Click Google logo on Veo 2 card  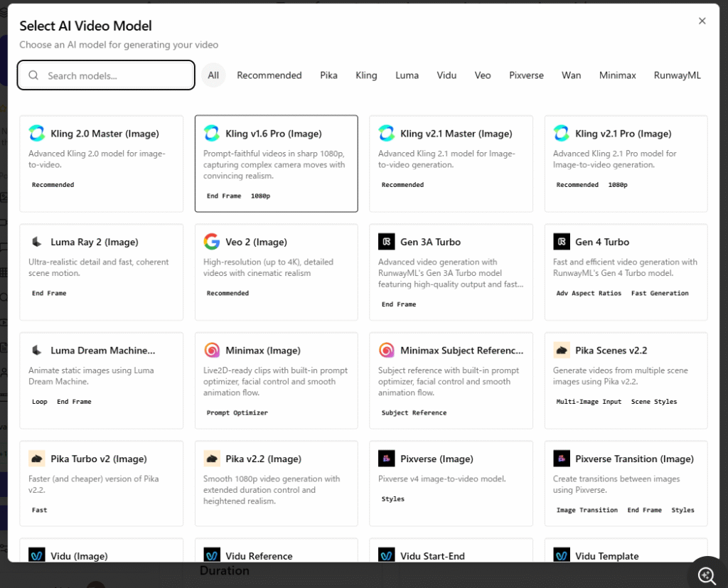pos(212,242)
